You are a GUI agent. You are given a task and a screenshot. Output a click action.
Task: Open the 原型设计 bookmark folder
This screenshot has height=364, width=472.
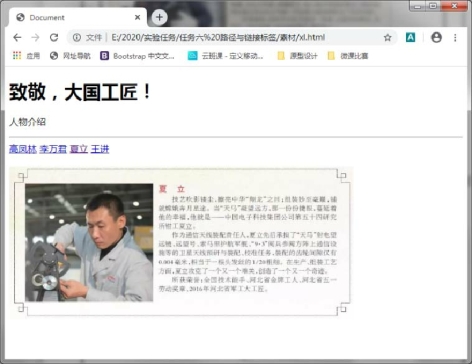pos(297,56)
